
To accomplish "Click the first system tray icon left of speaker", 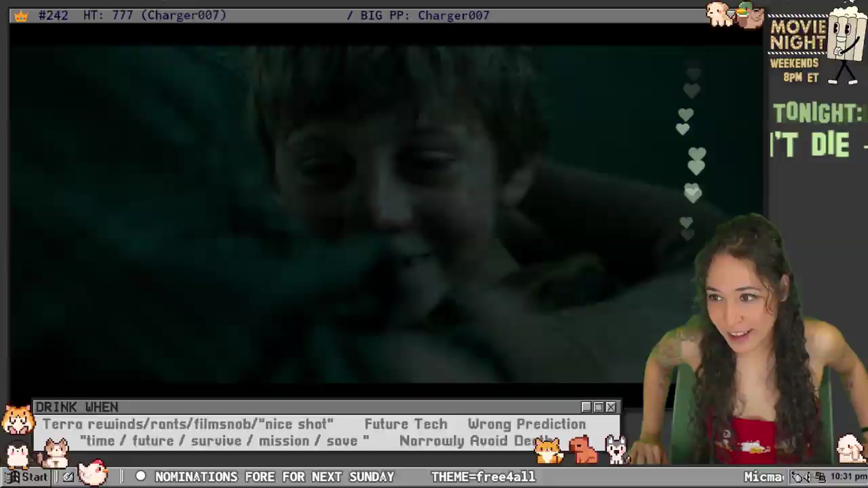I will coord(797,477).
